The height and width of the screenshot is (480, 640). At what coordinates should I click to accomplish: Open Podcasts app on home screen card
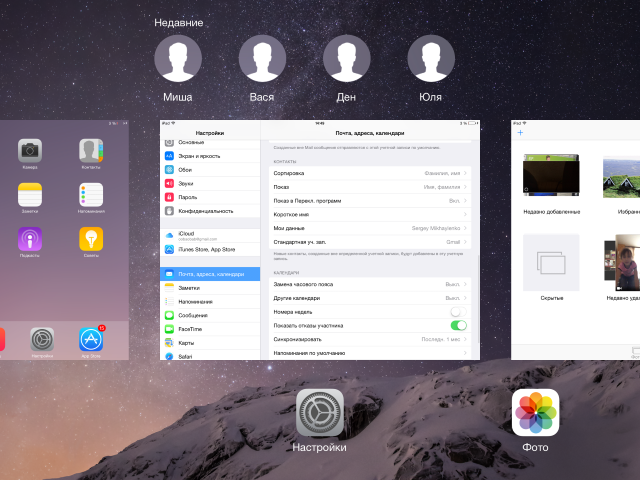(x=30, y=239)
